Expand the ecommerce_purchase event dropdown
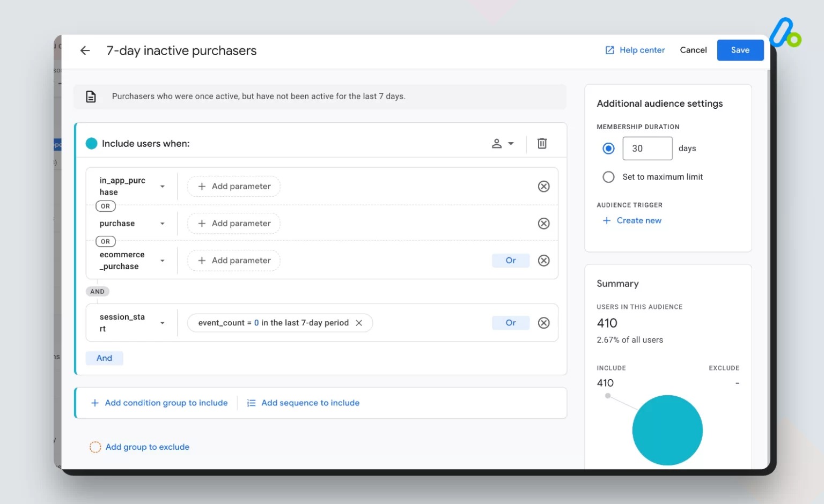The height and width of the screenshot is (504, 824). [x=163, y=261]
